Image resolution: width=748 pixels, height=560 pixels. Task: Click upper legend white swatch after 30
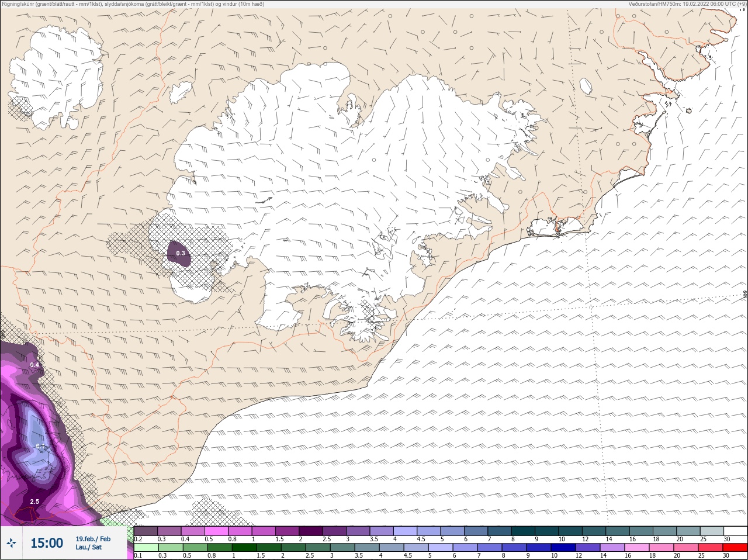[x=736, y=531]
